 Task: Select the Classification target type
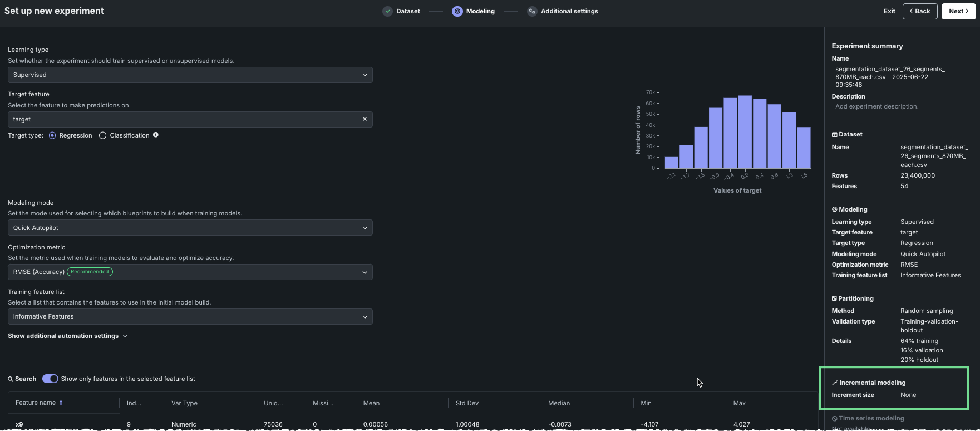[x=102, y=135]
